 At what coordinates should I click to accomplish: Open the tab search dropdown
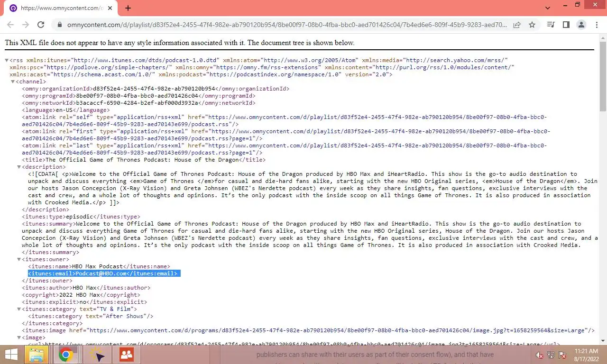coord(548,8)
